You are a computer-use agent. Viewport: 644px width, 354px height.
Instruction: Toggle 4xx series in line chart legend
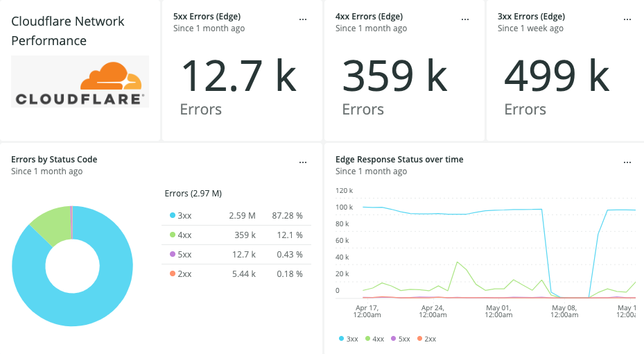pos(375,339)
